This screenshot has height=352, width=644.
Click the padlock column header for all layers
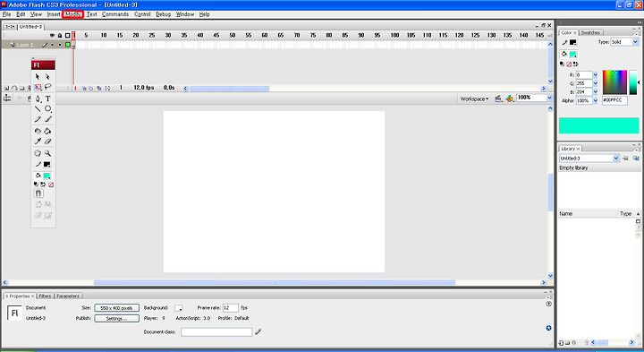click(x=60, y=36)
